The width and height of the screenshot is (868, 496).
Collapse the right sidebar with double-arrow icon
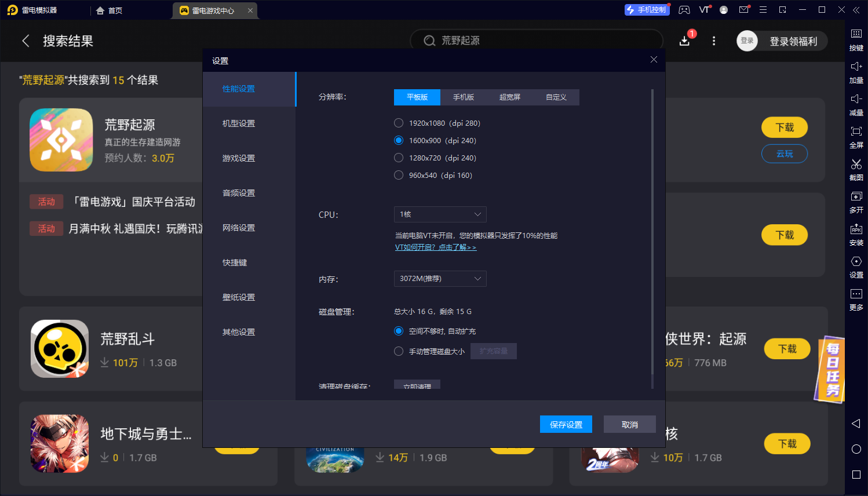pyautogui.click(x=857, y=10)
